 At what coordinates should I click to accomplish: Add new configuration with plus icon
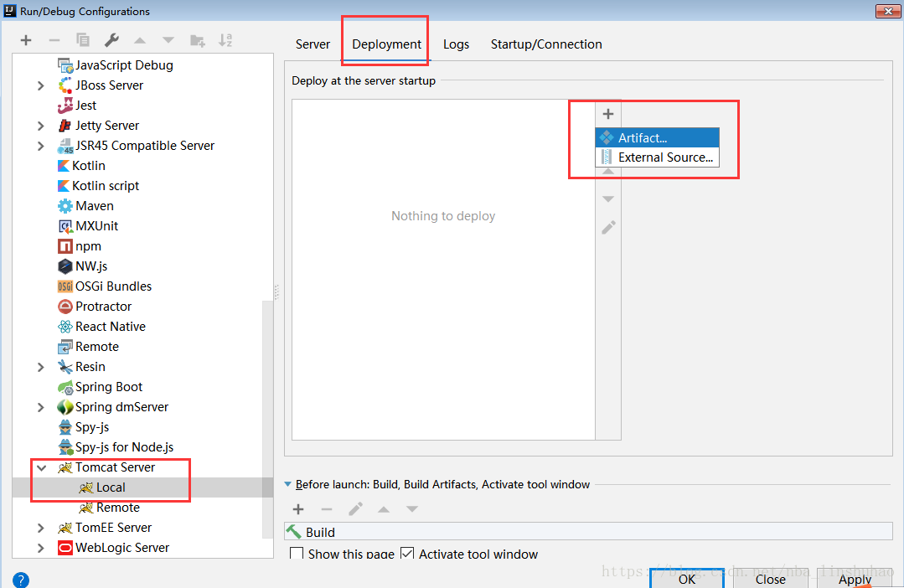coord(25,40)
